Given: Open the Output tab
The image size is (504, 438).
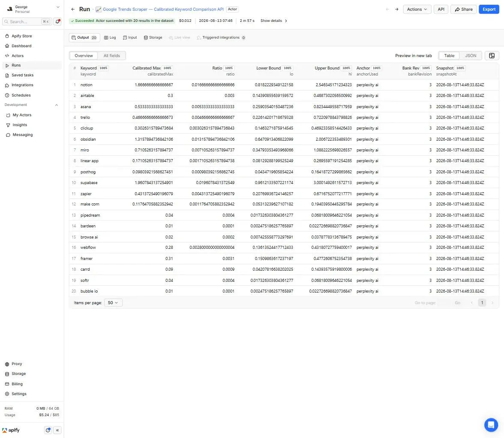Looking at the screenshot, I should [84, 38].
